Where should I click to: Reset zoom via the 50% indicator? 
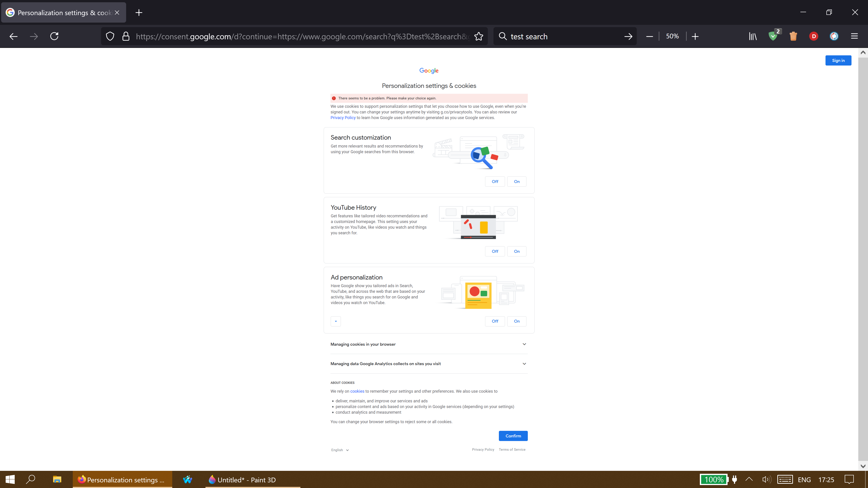pyautogui.click(x=672, y=36)
